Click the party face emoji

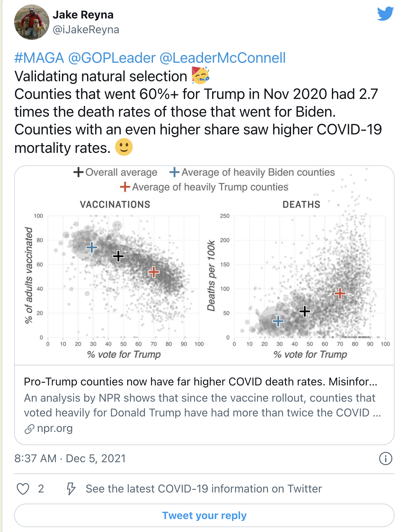[200, 76]
